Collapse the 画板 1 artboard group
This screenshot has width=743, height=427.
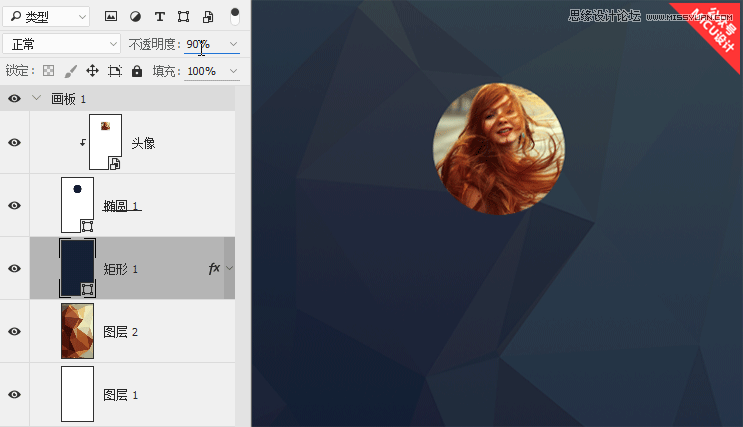click(37, 99)
